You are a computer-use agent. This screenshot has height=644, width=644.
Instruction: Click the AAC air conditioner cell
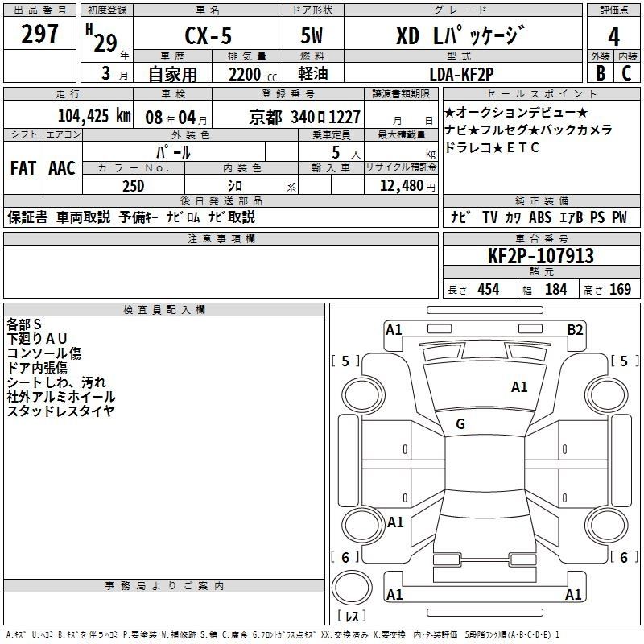(62, 168)
